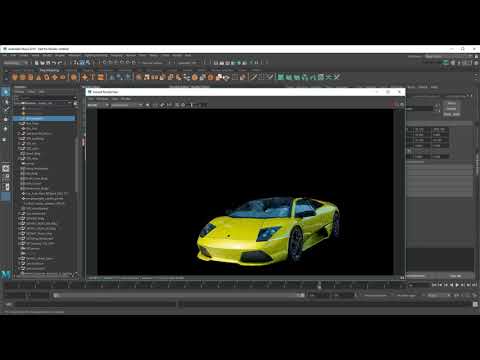The width and height of the screenshot is (480, 360).
Task: Open the Display menu in Outliner panel
Action: point(19,92)
